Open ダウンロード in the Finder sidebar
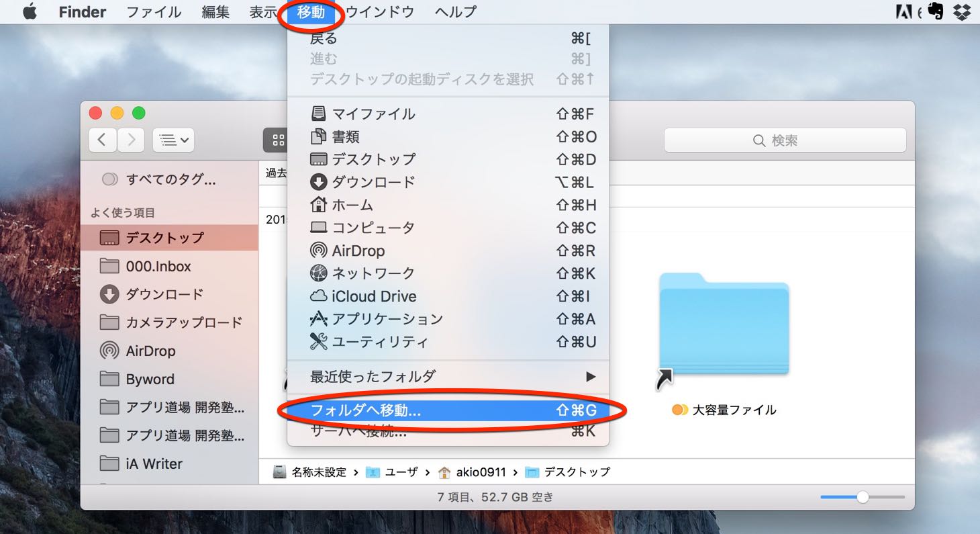Screen dimensions: 980x534 pyautogui.click(x=169, y=294)
